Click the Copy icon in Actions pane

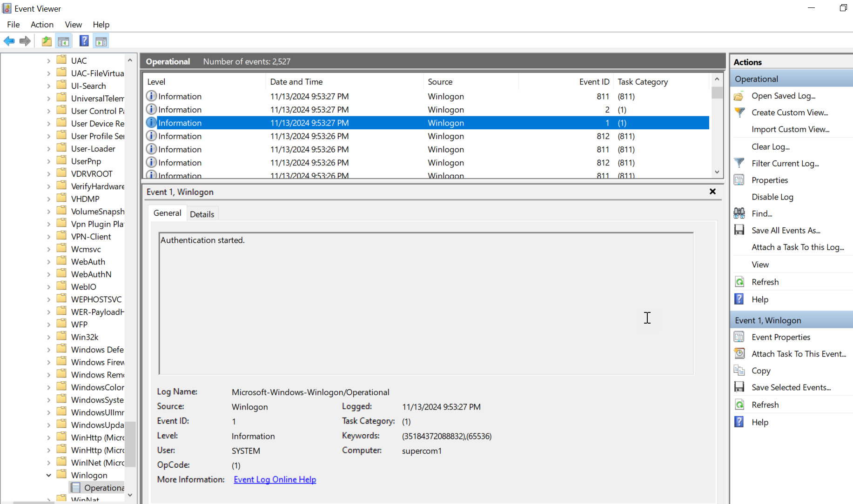tap(739, 371)
